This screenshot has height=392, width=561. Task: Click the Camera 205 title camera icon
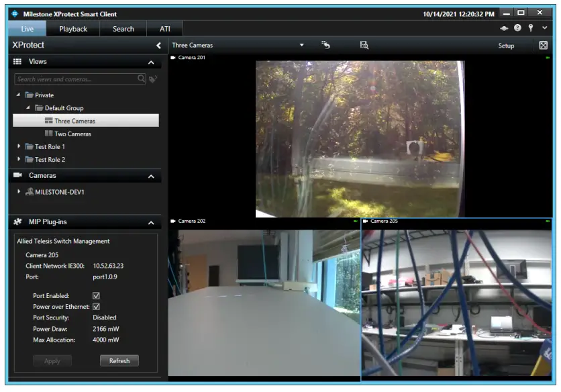point(365,222)
